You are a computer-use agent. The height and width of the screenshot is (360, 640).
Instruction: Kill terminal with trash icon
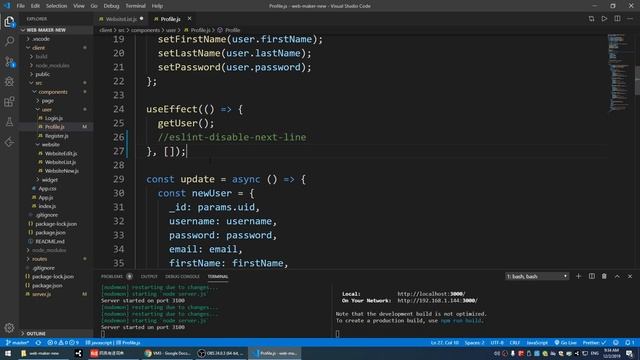pyautogui.click(x=604, y=276)
